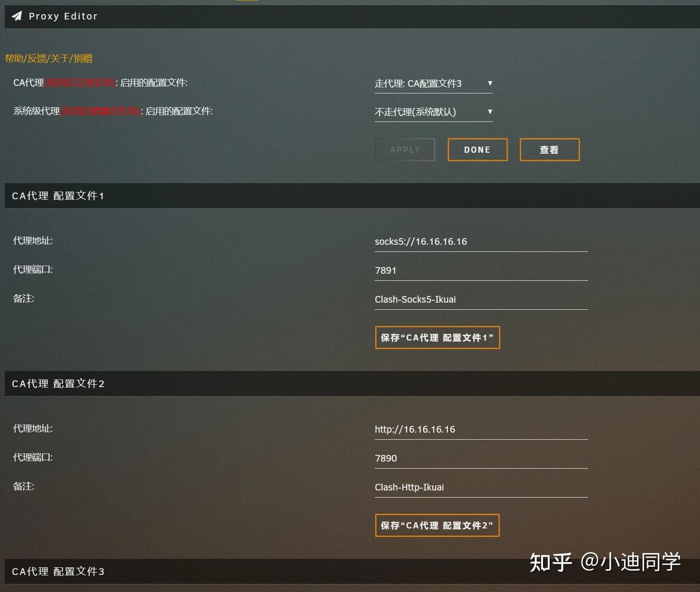This screenshot has width=700, height=592.
Task: Select the socks5://16.16.16.16 proxy address field
Action: pyautogui.click(x=481, y=242)
